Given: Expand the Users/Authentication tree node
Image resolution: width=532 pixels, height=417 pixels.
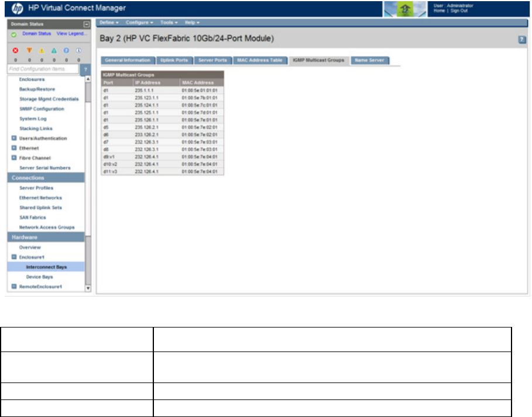Looking at the screenshot, I should click(x=14, y=138).
